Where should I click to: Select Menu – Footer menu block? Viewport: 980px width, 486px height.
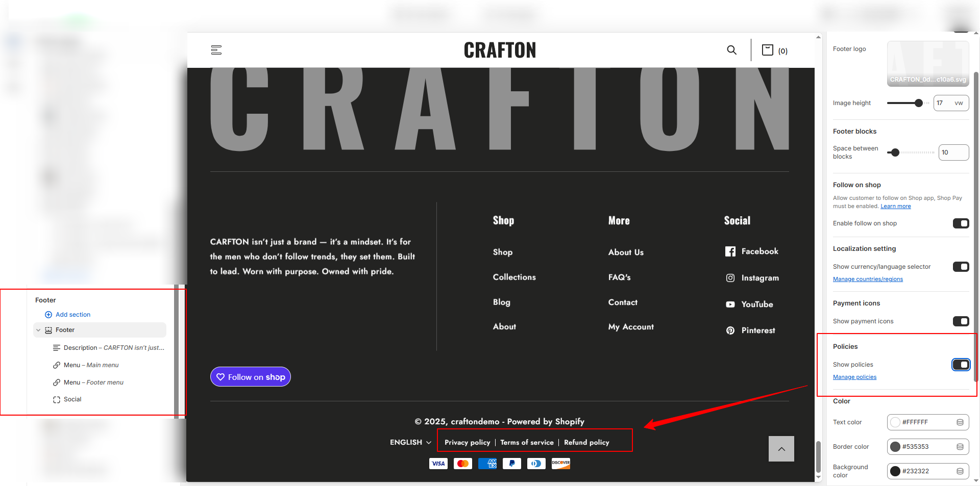pyautogui.click(x=93, y=382)
